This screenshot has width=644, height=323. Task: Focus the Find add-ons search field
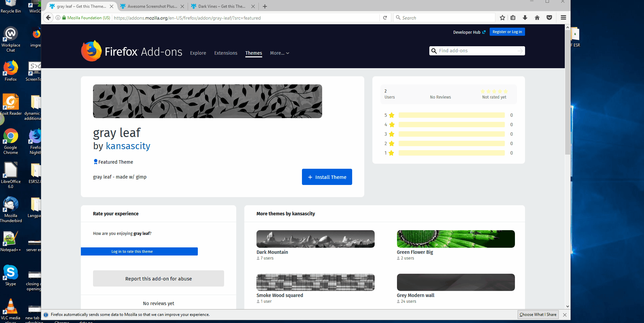click(x=477, y=51)
